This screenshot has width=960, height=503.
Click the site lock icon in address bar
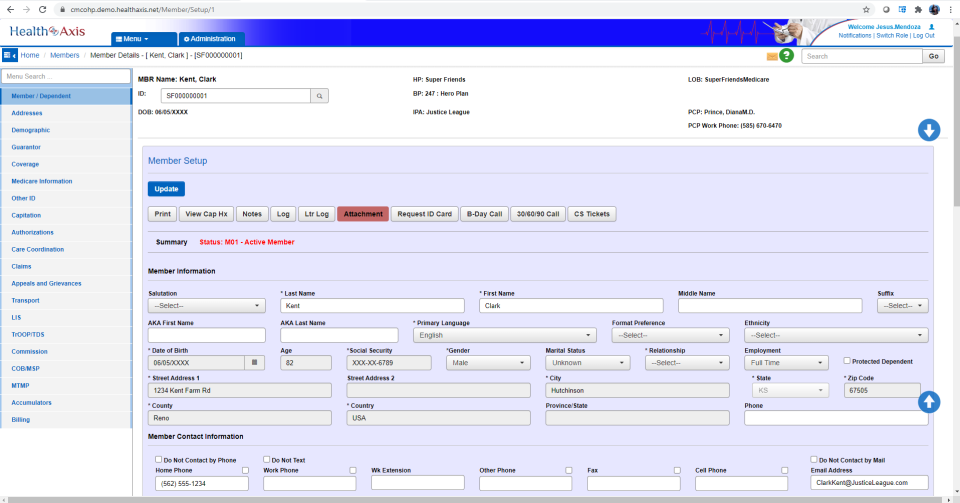62,10
